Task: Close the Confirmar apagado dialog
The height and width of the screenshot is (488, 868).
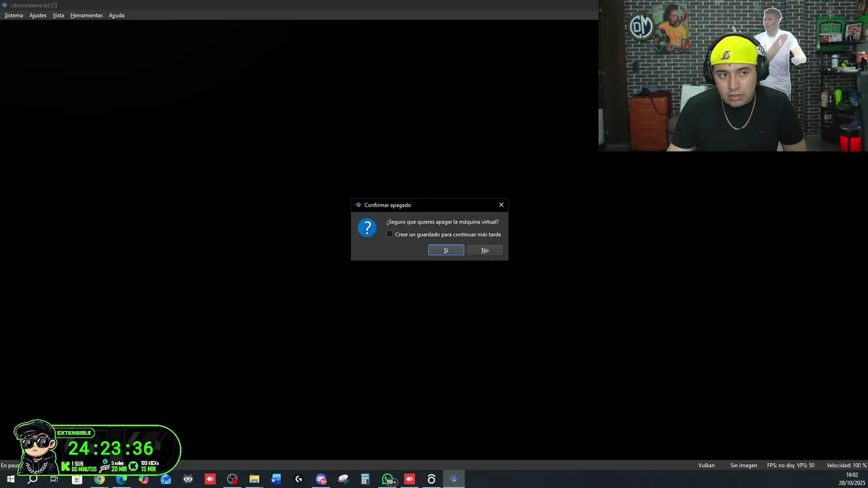Action: coord(501,205)
